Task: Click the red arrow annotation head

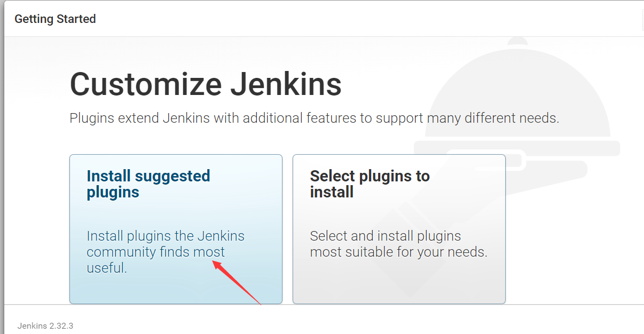Action: tap(219, 264)
